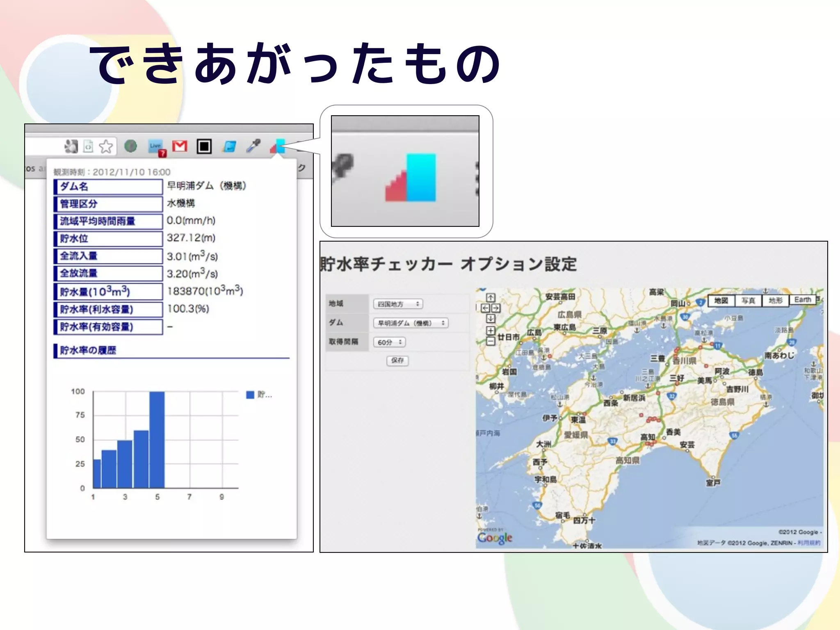The height and width of the screenshot is (630, 840).
Task: Open the 利用規約 terms link on map
Action: (x=809, y=543)
